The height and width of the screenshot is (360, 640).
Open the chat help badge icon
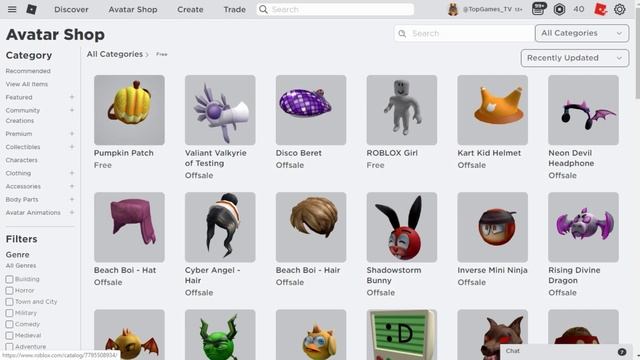point(622,351)
